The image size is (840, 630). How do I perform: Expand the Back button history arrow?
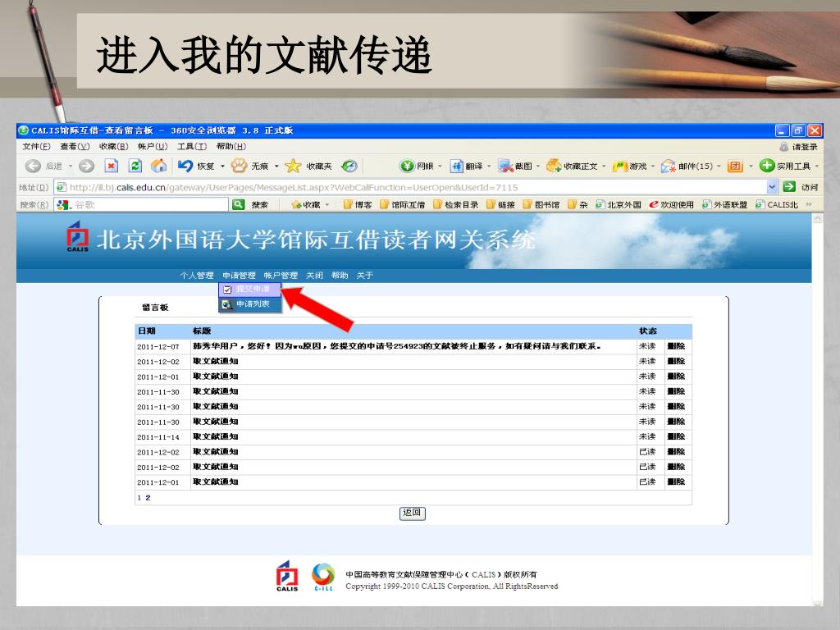pyautogui.click(x=71, y=166)
